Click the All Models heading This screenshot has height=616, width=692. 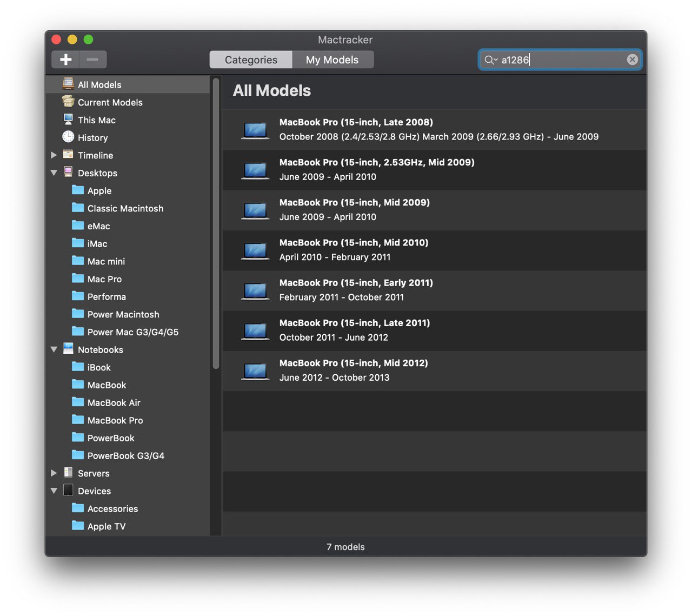point(272,90)
